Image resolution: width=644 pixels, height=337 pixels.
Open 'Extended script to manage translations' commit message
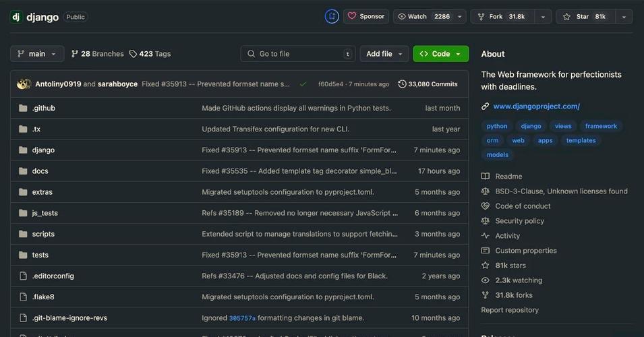point(299,234)
